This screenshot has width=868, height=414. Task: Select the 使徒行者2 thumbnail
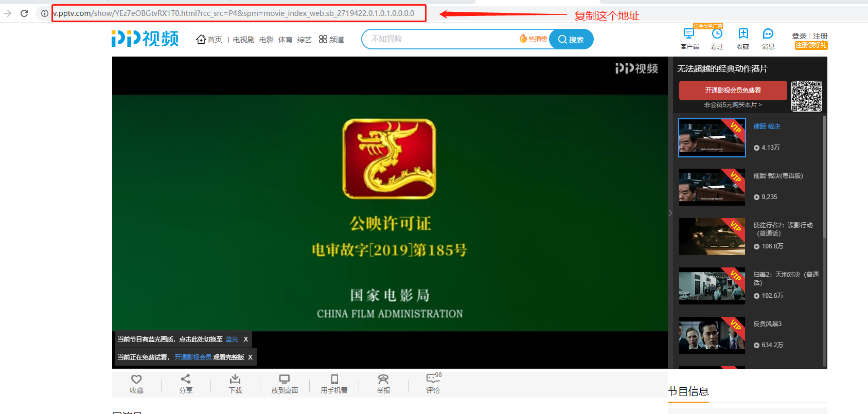712,237
